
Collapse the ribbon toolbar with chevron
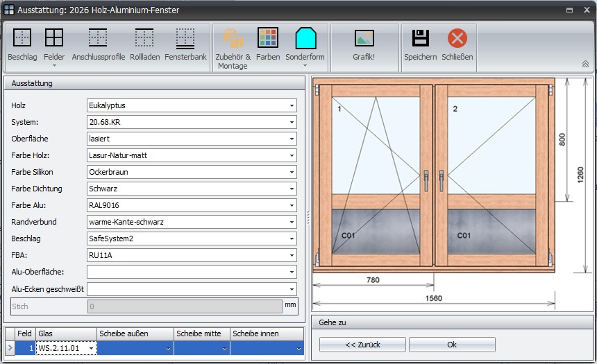585,64
